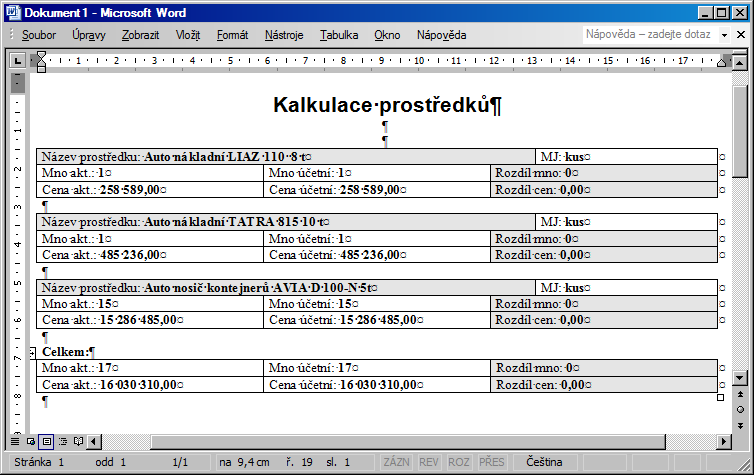Click cell Mno účetní: 17
The height and width of the screenshot is (475, 754).
point(377,368)
